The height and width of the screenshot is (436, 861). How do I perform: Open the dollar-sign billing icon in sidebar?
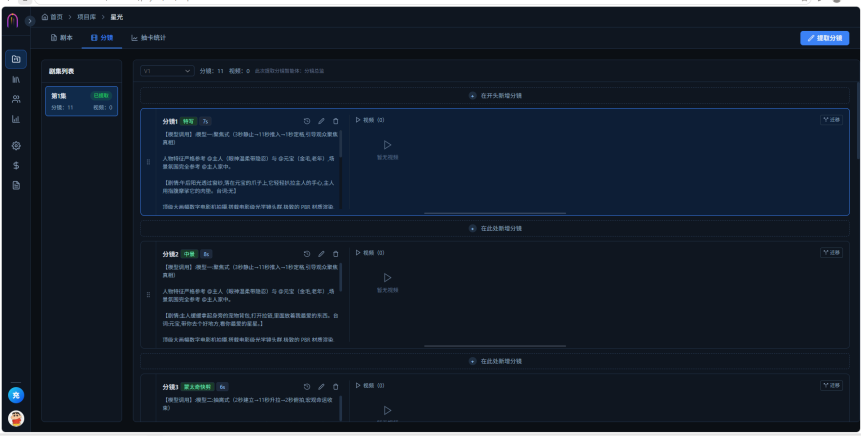[x=16, y=165]
